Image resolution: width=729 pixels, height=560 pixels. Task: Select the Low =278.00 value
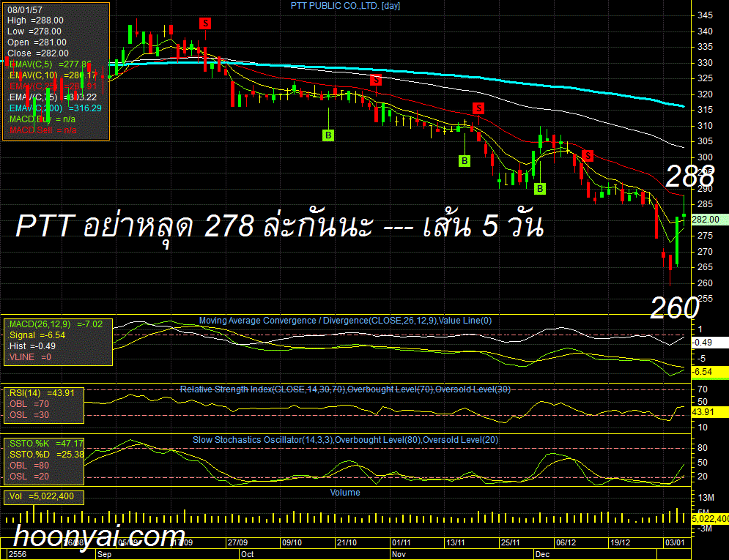(x=34, y=31)
